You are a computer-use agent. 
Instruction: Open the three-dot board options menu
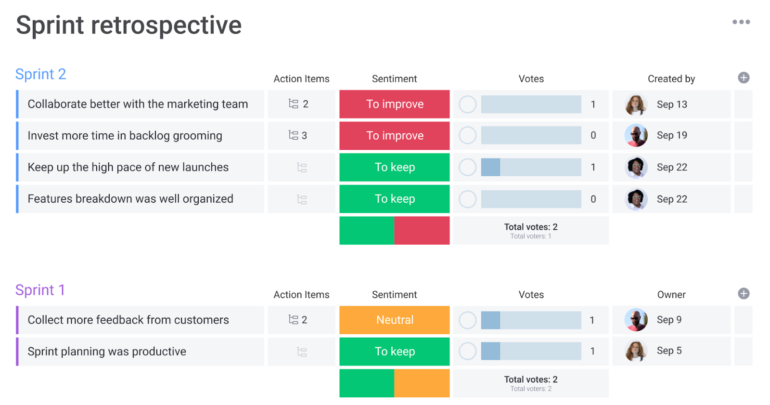tap(740, 22)
